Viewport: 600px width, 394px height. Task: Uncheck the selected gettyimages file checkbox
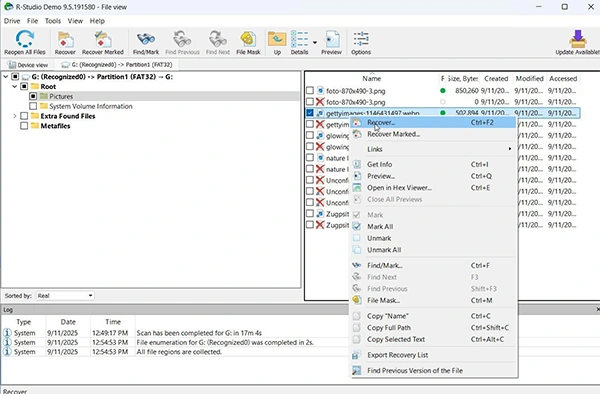tap(310, 113)
